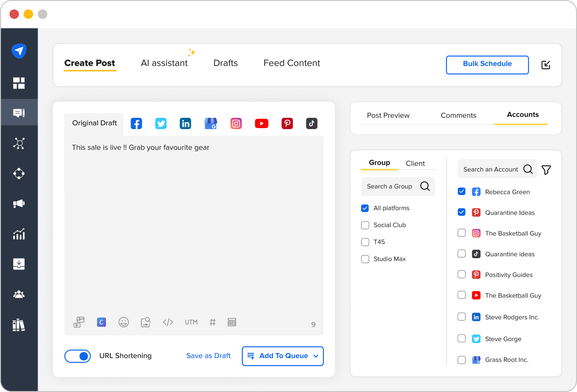The height and width of the screenshot is (392, 577).
Task: Open the account filter next to search
Action: 546,170
